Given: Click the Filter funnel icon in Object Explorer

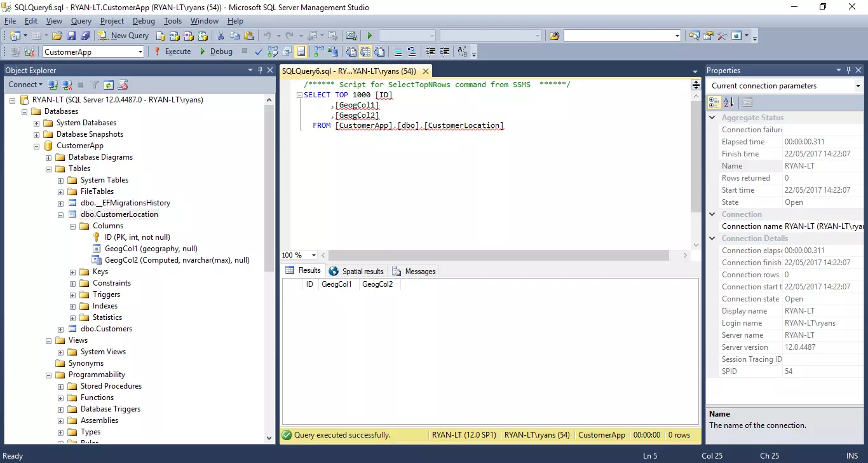Looking at the screenshot, I should coord(95,85).
